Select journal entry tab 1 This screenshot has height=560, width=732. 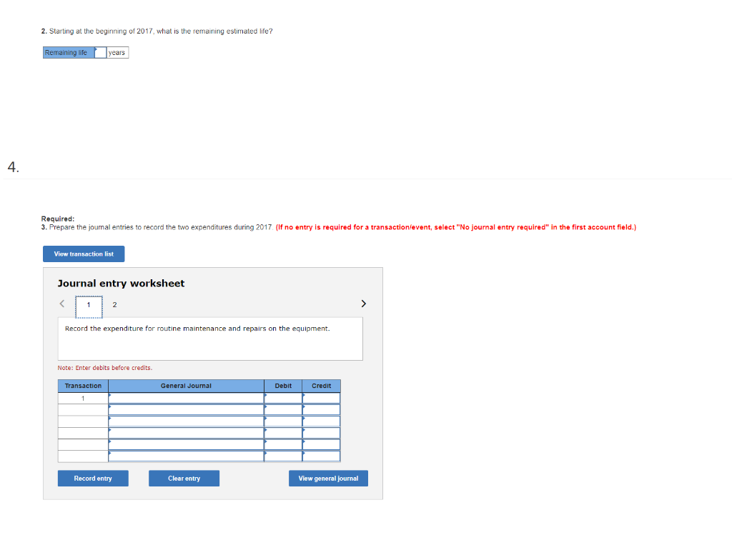tap(89, 305)
